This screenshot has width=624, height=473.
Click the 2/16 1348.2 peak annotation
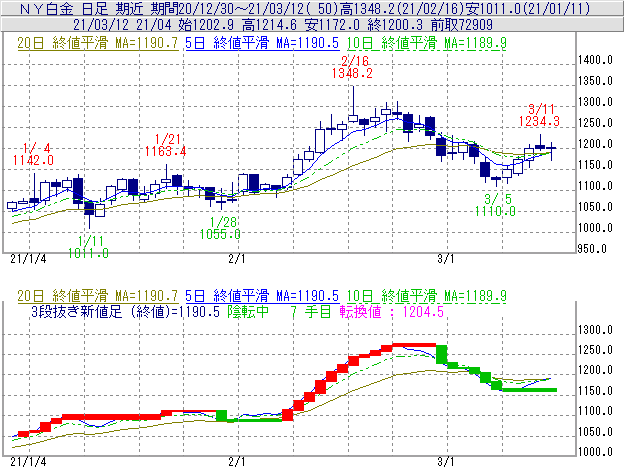pyautogui.click(x=352, y=67)
